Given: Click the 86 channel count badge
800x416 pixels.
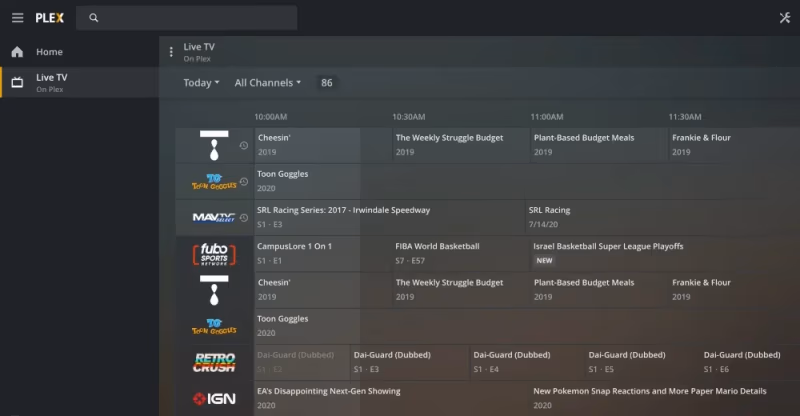Looking at the screenshot, I should tap(327, 83).
